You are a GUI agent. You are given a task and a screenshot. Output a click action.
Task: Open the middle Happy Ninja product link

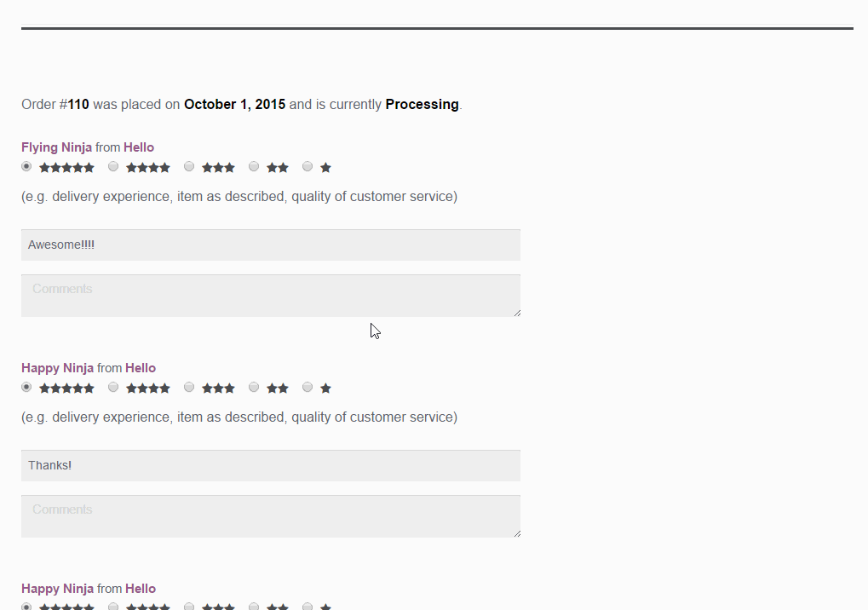pos(57,368)
